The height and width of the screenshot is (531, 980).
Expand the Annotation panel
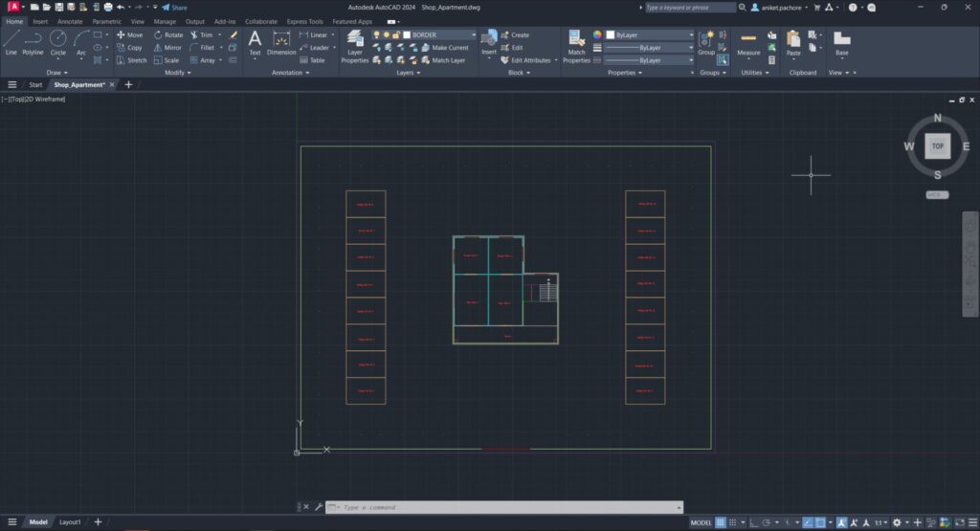(x=290, y=73)
